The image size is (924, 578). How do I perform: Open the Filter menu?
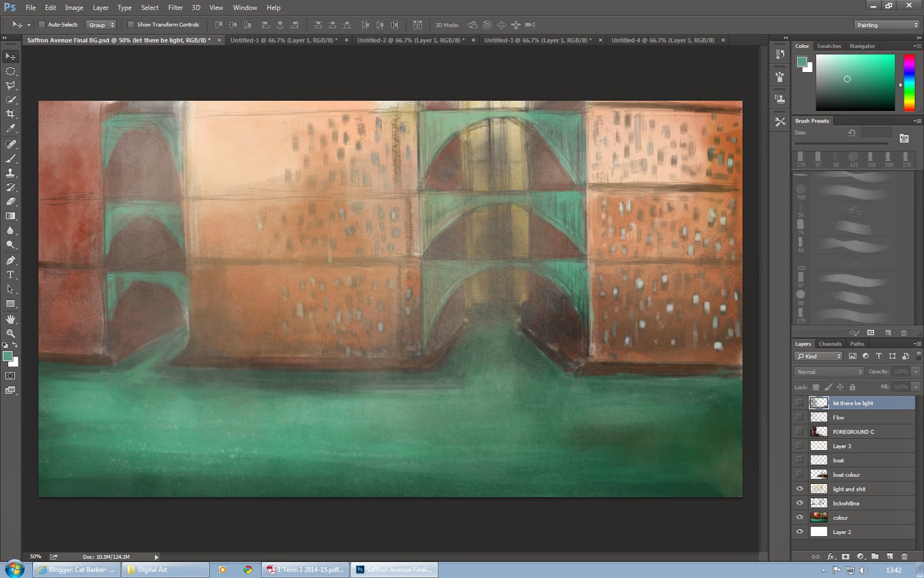(x=175, y=8)
